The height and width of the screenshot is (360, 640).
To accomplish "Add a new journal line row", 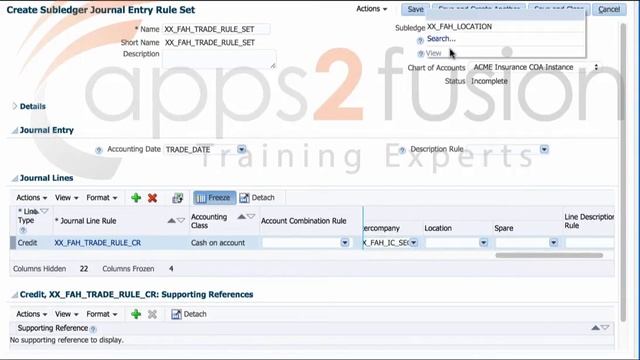I will coord(136,198).
